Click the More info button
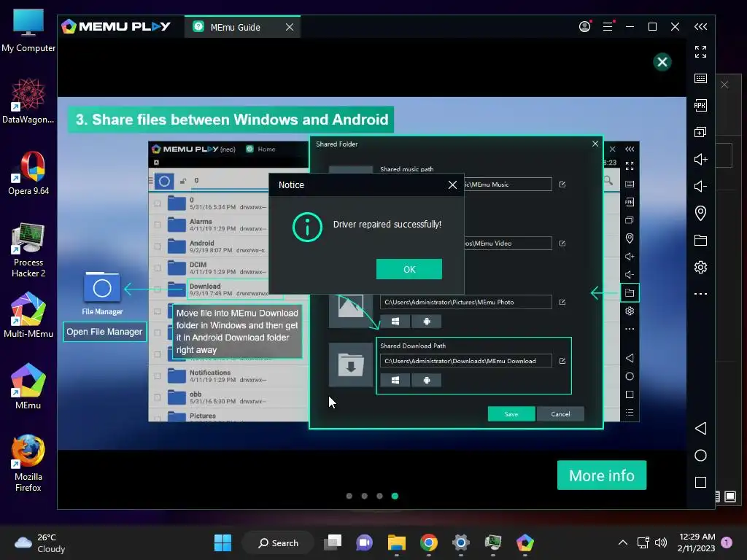The width and height of the screenshot is (747, 560). click(x=602, y=475)
